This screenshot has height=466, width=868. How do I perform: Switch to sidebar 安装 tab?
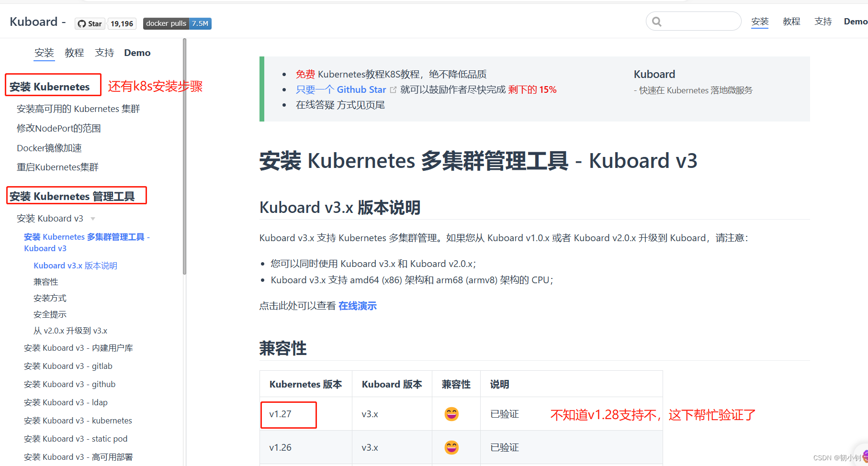pyautogui.click(x=45, y=53)
